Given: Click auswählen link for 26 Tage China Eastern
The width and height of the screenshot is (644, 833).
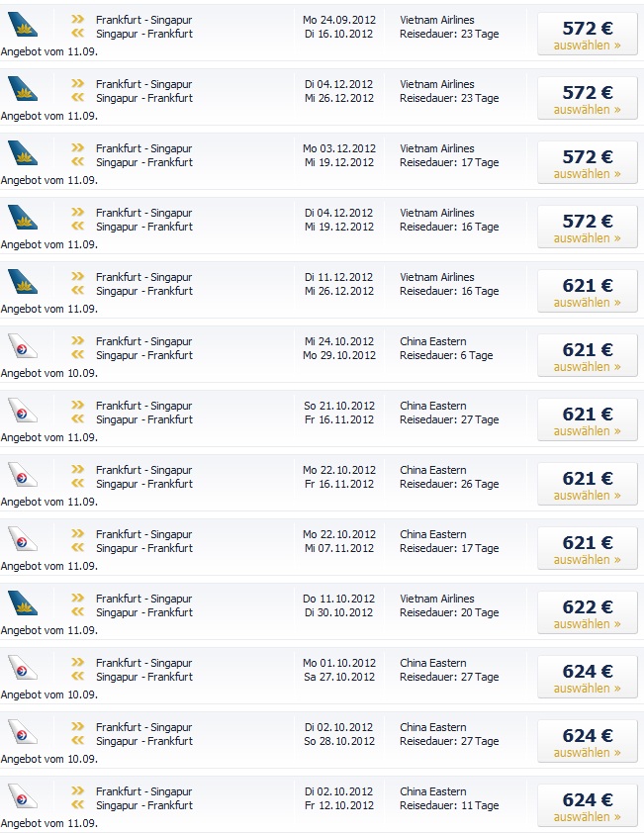Looking at the screenshot, I should [x=588, y=496].
